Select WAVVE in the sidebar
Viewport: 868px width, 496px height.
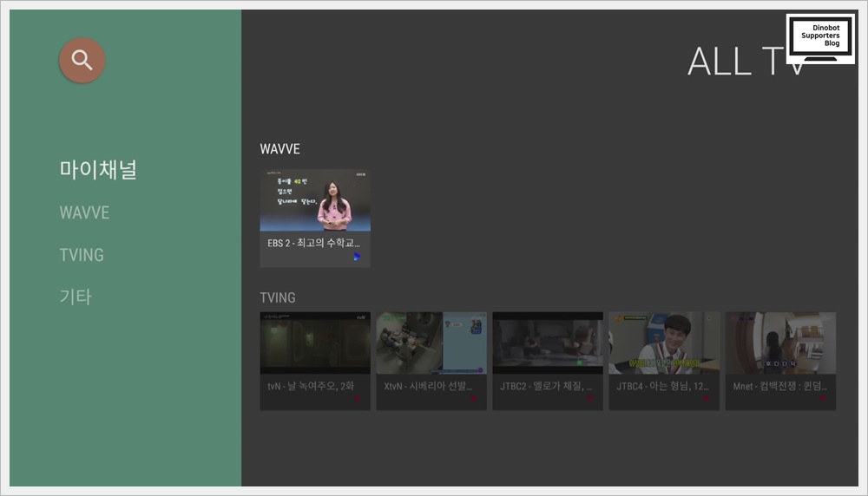tap(84, 212)
